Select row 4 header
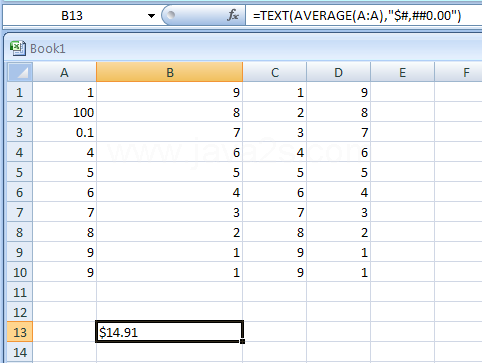The image size is (482, 363). [20, 152]
